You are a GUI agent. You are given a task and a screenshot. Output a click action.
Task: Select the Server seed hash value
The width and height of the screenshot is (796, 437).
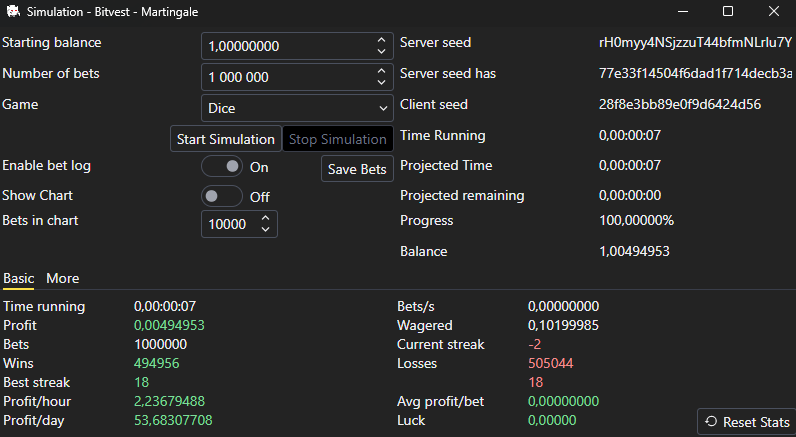[x=695, y=74]
